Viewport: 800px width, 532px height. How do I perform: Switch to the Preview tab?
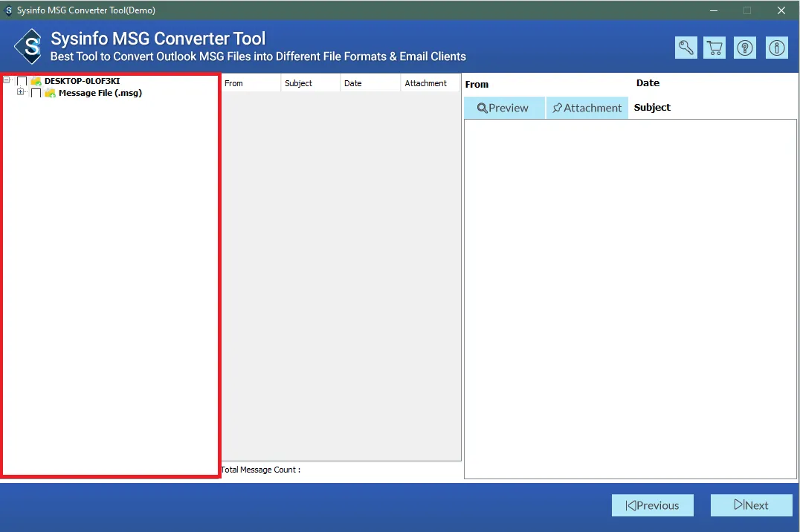pyautogui.click(x=503, y=108)
